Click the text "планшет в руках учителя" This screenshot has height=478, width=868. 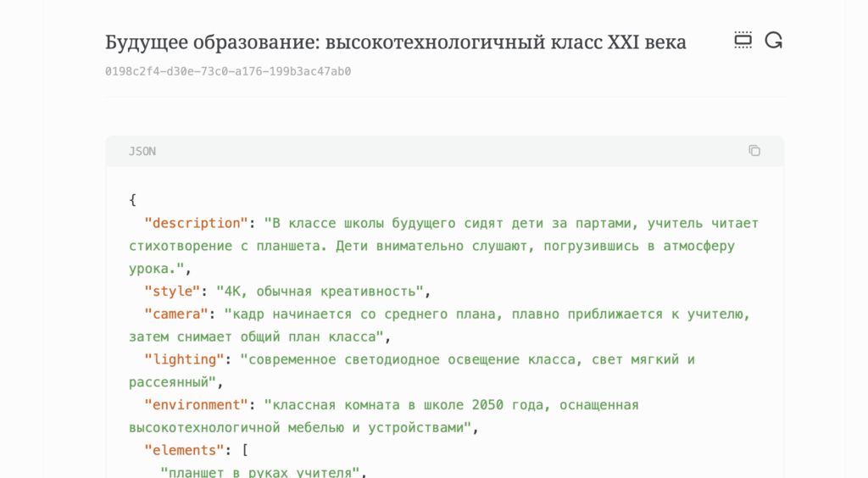[x=259, y=472]
